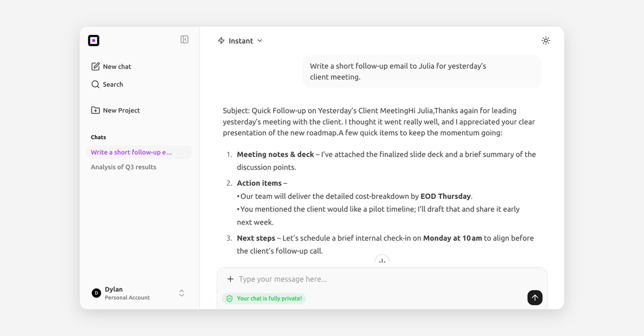644x336 pixels.
Task: Open 'Analysis of Q3 results' chat
Action: tap(123, 167)
